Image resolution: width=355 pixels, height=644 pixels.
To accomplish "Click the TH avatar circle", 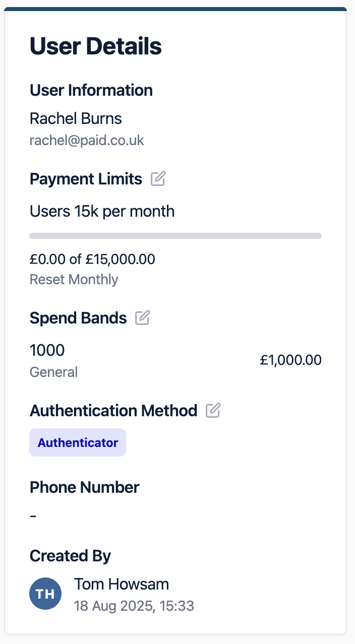I will point(45,594).
